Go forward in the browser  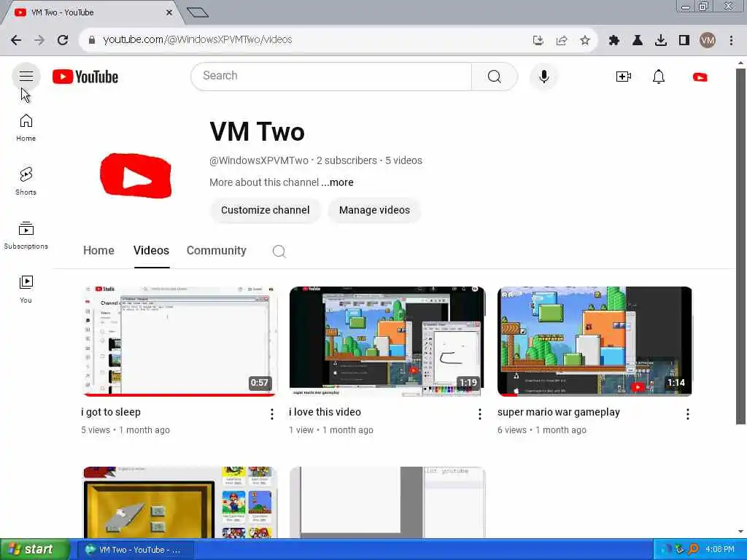39,40
